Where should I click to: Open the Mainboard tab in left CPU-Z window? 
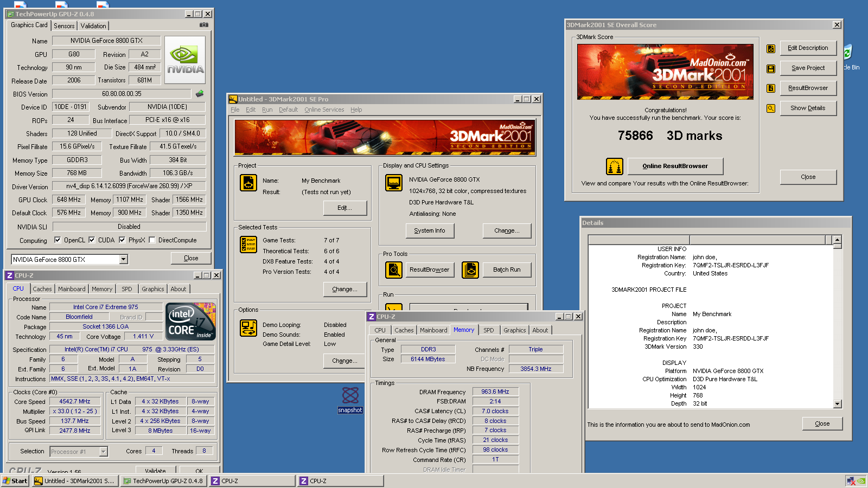pos(72,289)
